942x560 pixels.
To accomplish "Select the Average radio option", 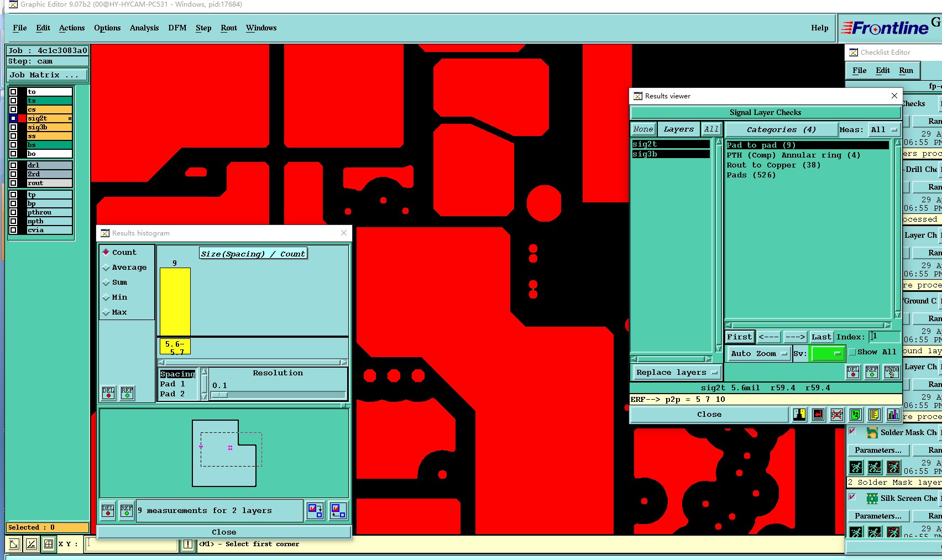I will (106, 268).
